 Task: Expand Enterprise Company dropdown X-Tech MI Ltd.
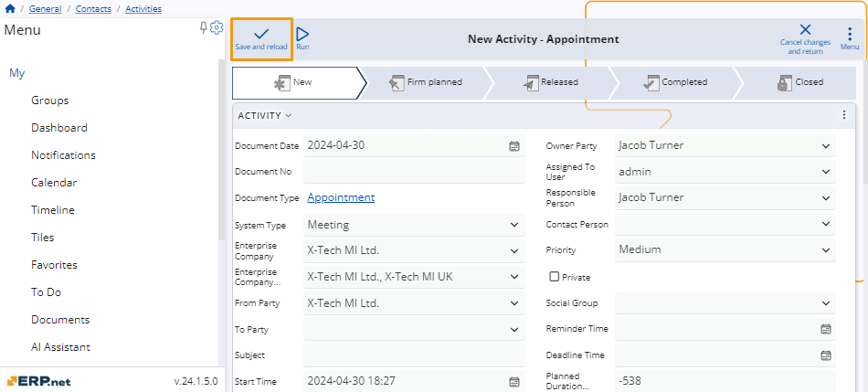coord(514,250)
